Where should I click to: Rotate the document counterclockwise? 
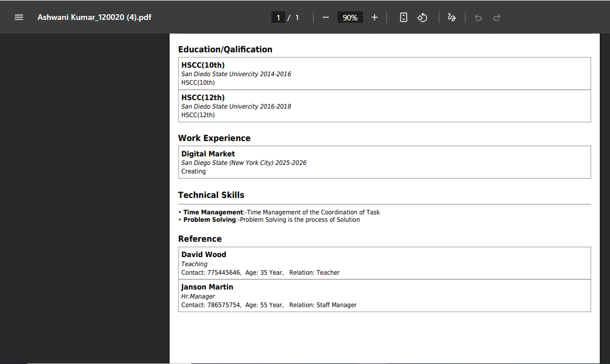tap(422, 17)
